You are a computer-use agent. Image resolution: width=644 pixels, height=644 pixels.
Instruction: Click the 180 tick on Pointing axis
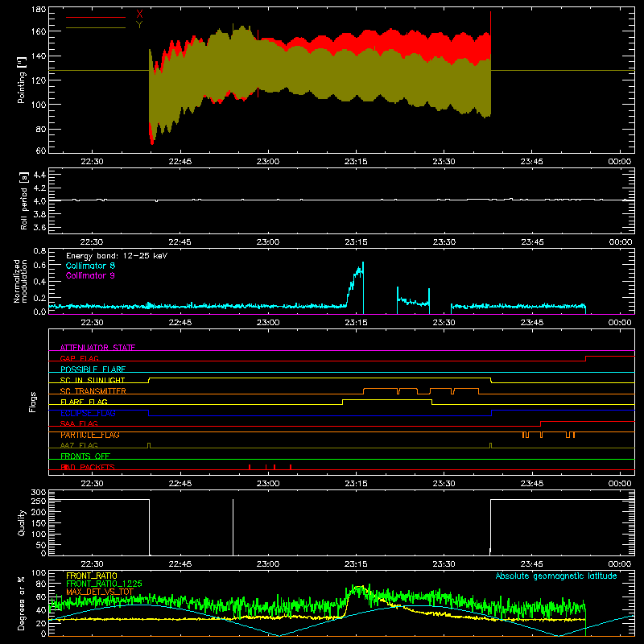(x=39, y=10)
